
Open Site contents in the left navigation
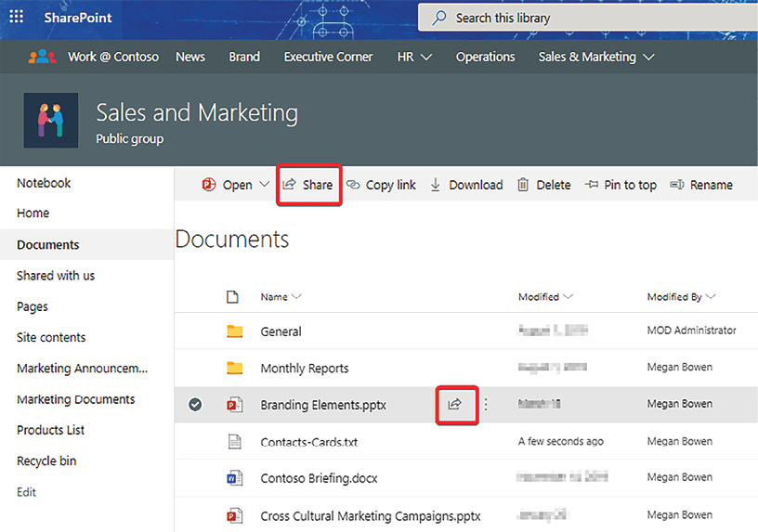(51, 337)
